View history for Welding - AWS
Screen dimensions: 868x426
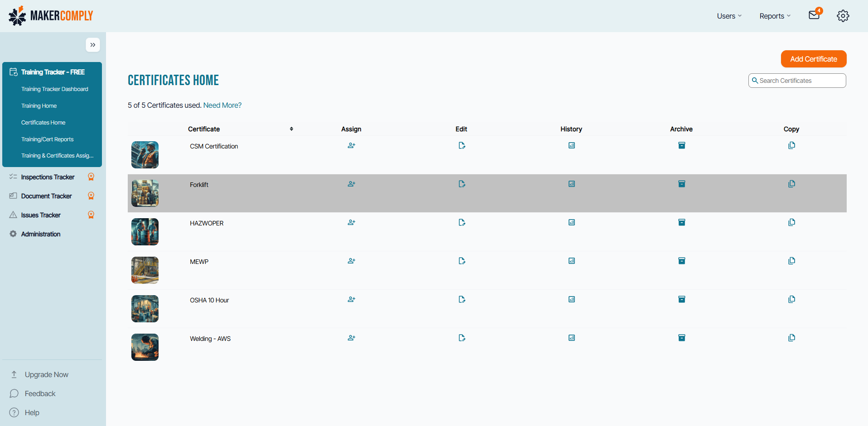(x=572, y=338)
